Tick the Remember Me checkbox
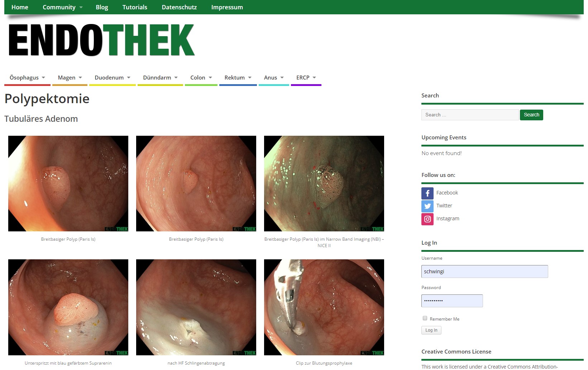This screenshot has width=588, height=370. click(x=425, y=318)
